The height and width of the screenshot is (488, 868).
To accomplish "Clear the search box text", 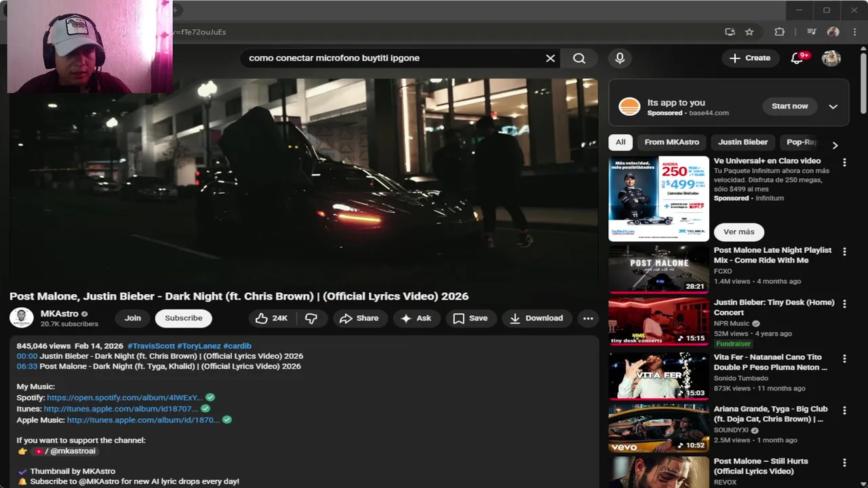I will pyautogui.click(x=550, y=58).
